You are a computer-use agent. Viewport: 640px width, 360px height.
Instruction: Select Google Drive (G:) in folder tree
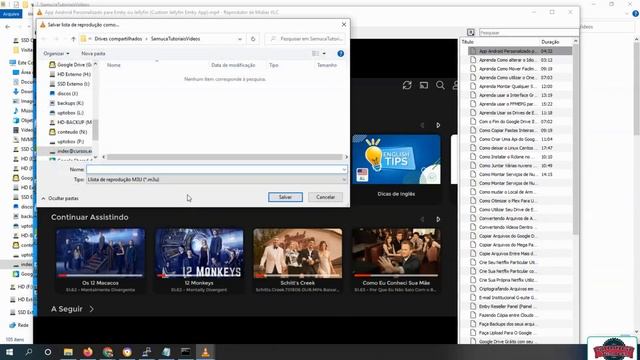71,64
